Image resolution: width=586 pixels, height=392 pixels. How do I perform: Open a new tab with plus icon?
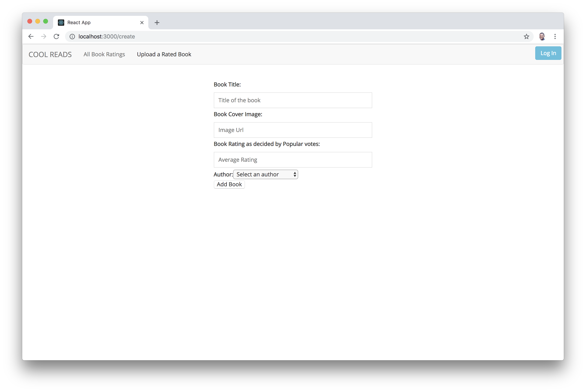(x=157, y=23)
